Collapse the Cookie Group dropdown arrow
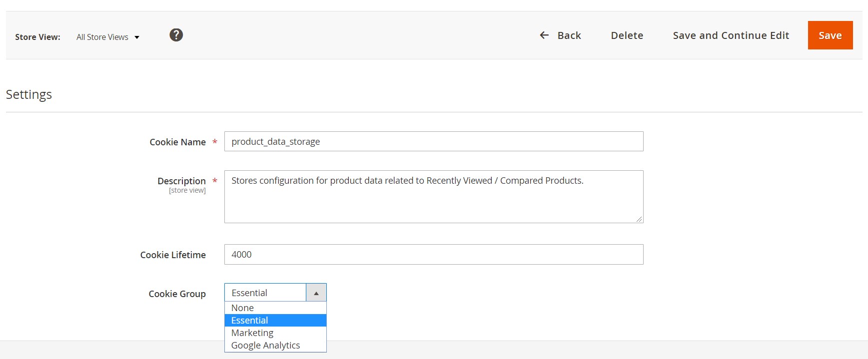Viewport: 868px width, 359px height. click(316, 293)
